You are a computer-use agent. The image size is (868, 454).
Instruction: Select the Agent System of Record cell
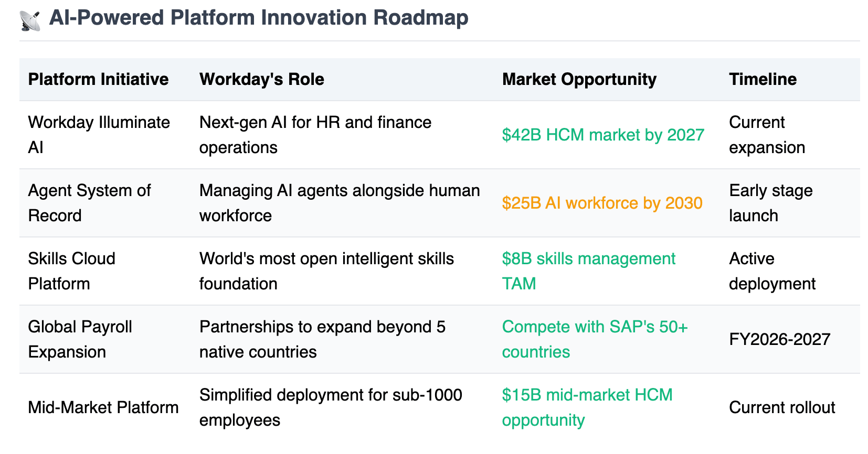[90, 203]
